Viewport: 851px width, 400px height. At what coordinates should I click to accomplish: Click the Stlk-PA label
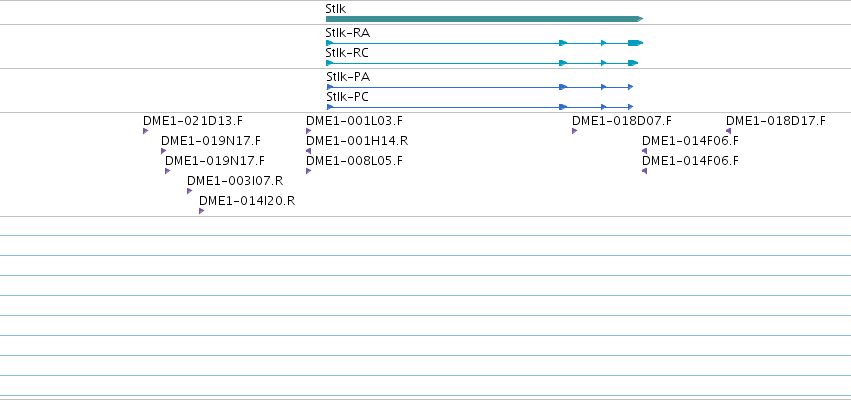pos(348,77)
